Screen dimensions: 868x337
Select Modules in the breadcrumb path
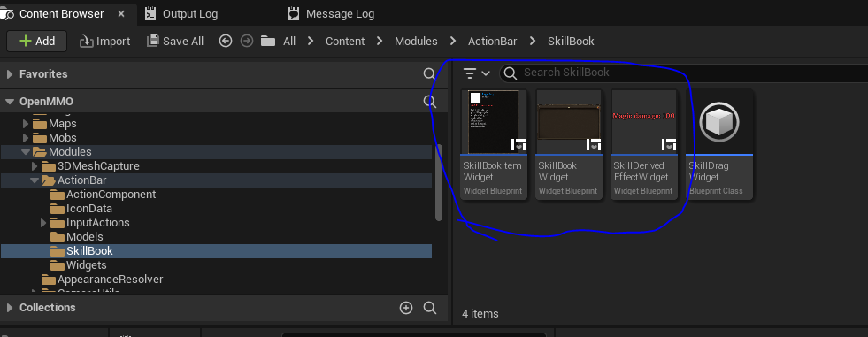click(x=416, y=41)
